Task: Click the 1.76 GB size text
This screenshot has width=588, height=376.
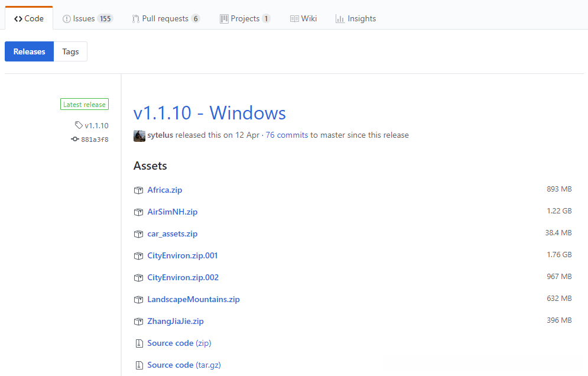Action: click(x=559, y=255)
